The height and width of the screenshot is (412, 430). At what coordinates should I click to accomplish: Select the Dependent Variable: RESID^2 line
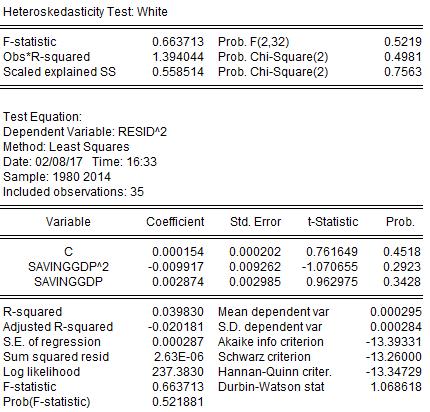tap(85, 132)
